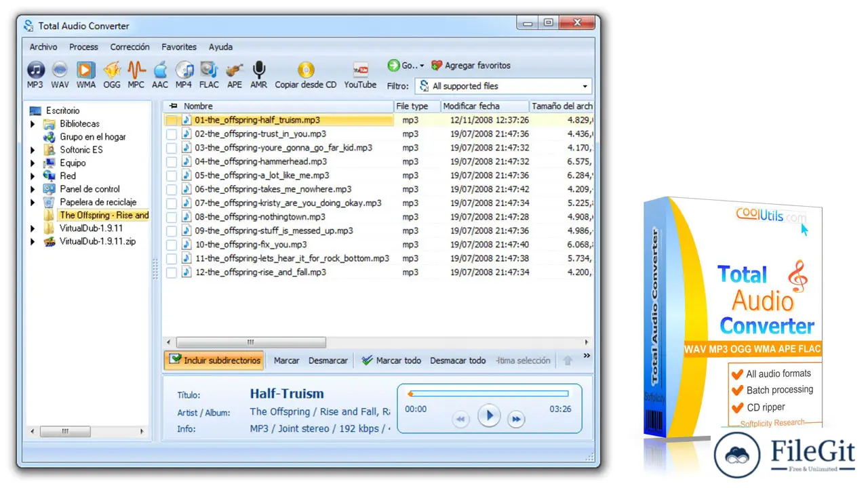Open the Equipo computer icon
The image size is (868, 488).
click(x=49, y=163)
